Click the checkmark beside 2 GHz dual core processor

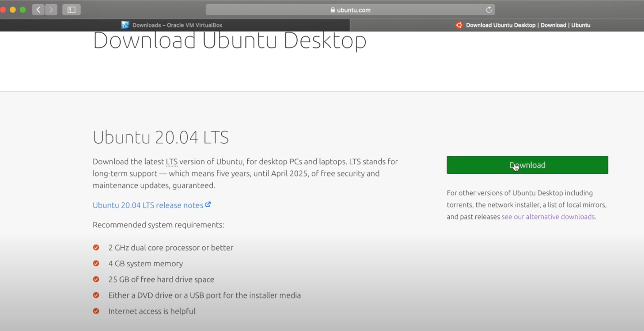[96, 247]
